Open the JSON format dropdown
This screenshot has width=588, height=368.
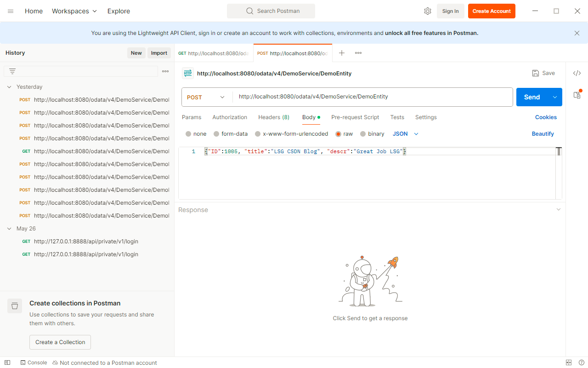[406, 134]
